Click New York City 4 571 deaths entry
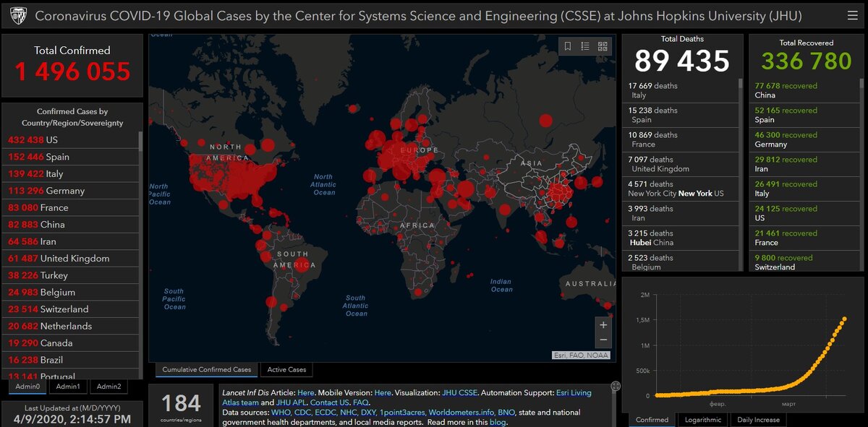Viewport: 868px width, 427px height. point(680,189)
